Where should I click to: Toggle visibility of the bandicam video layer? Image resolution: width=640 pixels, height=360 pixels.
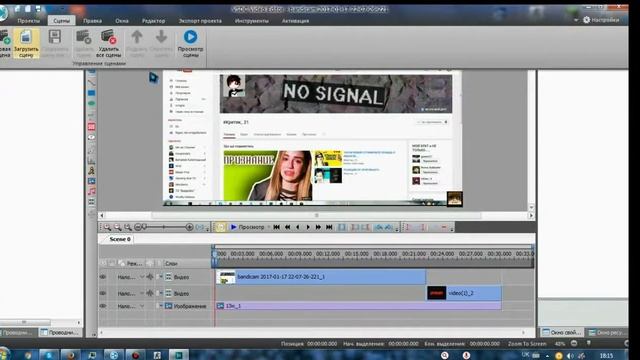click(x=103, y=277)
